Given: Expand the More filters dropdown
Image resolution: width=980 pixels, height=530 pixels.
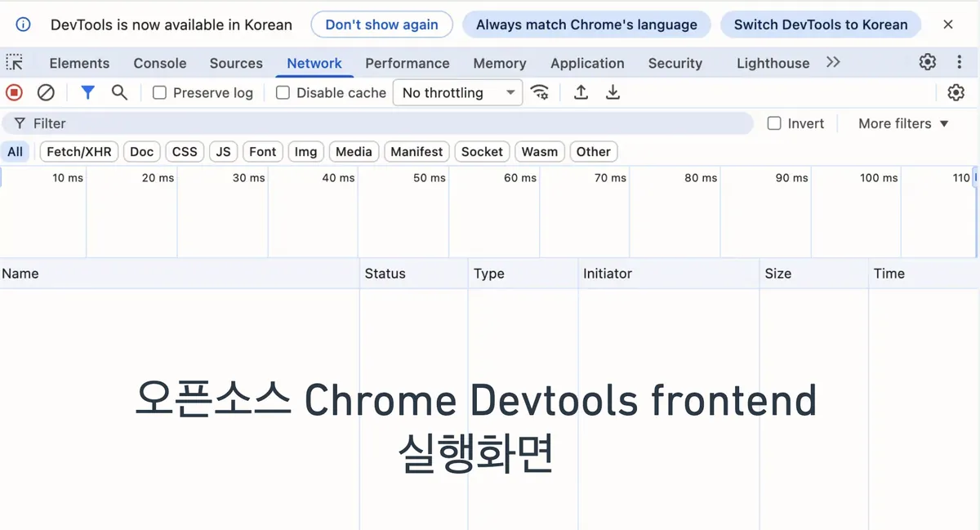Looking at the screenshot, I should coord(903,123).
